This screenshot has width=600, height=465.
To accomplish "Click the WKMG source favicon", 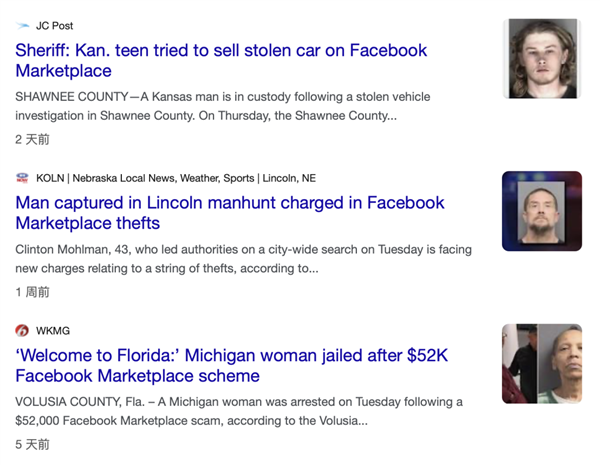I will coord(23,331).
